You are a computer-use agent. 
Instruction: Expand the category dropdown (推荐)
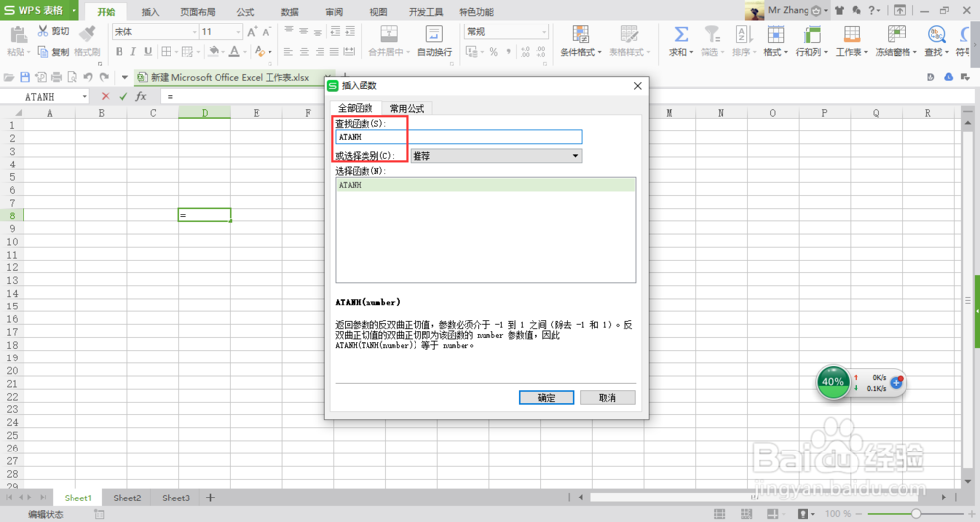click(575, 156)
